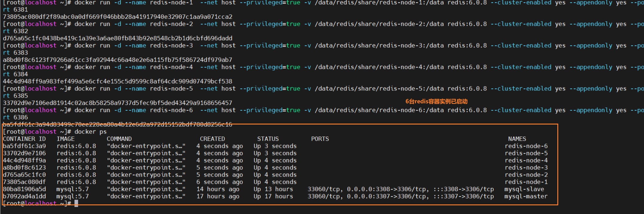
Task: Click redis:6.0.8 image in redis-node-1 row
Action: (76, 182)
